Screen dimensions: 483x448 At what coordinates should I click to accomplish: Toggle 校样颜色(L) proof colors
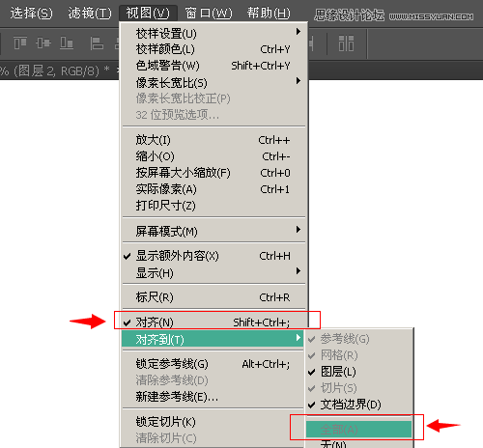[x=213, y=49]
